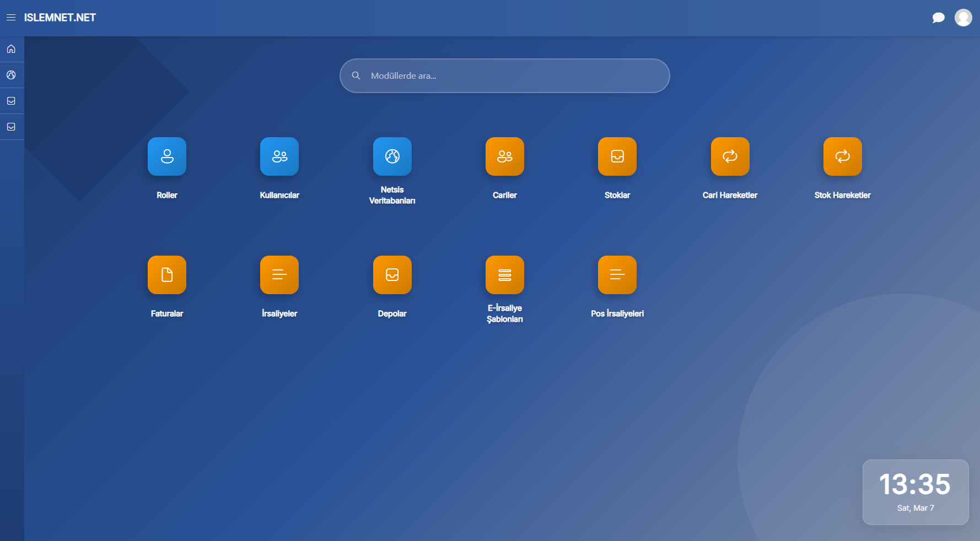Screen dimensions: 980x541
Task: Toggle the sidebar with the hamburger menu
Action: click(x=11, y=17)
